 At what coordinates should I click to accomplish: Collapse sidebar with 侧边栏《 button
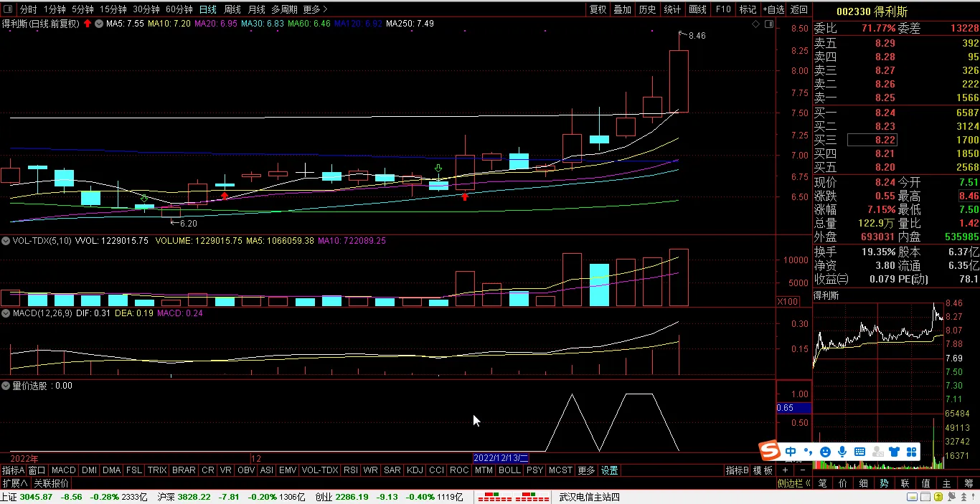[795, 483]
